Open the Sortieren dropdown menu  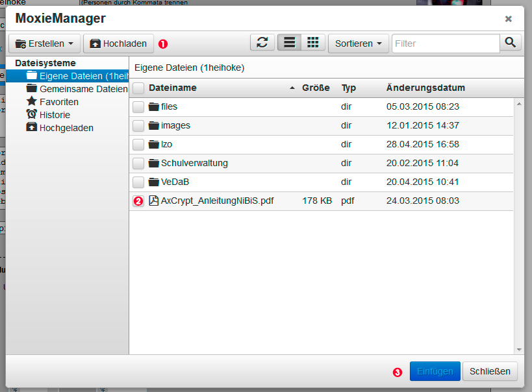pos(359,43)
